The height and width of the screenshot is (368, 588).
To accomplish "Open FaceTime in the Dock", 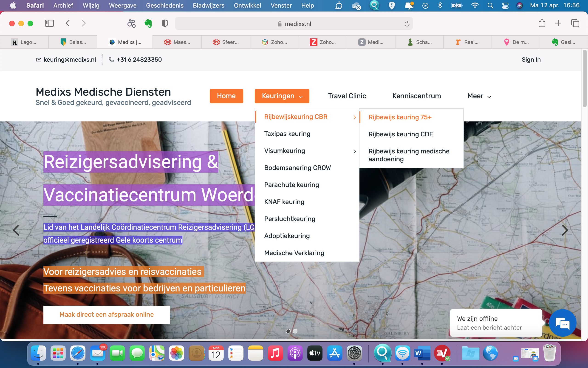I will pyautogui.click(x=117, y=353).
